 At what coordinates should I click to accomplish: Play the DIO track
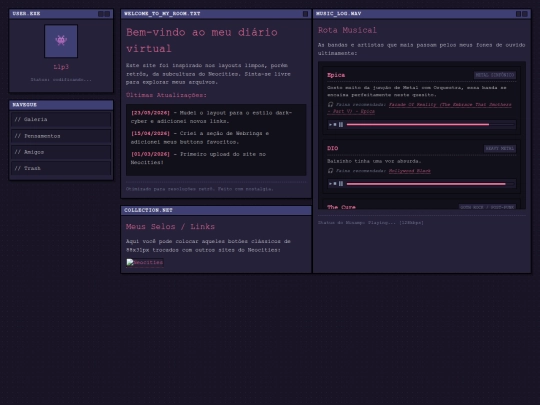330,184
